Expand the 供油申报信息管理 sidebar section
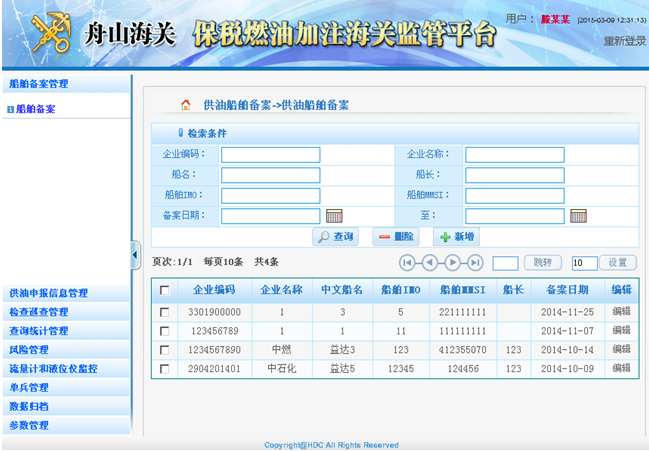Image resolution: width=649 pixels, height=451 pixels. coord(49,293)
